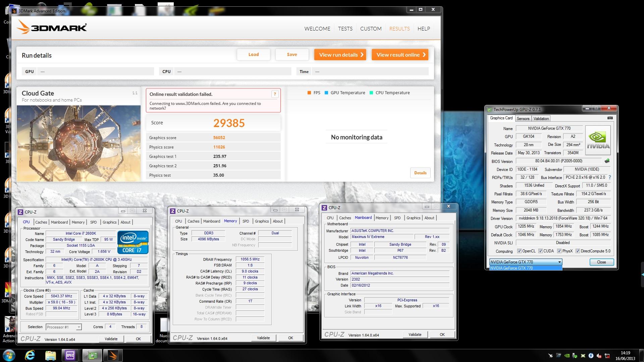The height and width of the screenshot is (362, 644).
Task: Click View run details button
Action: click(340, 55)
